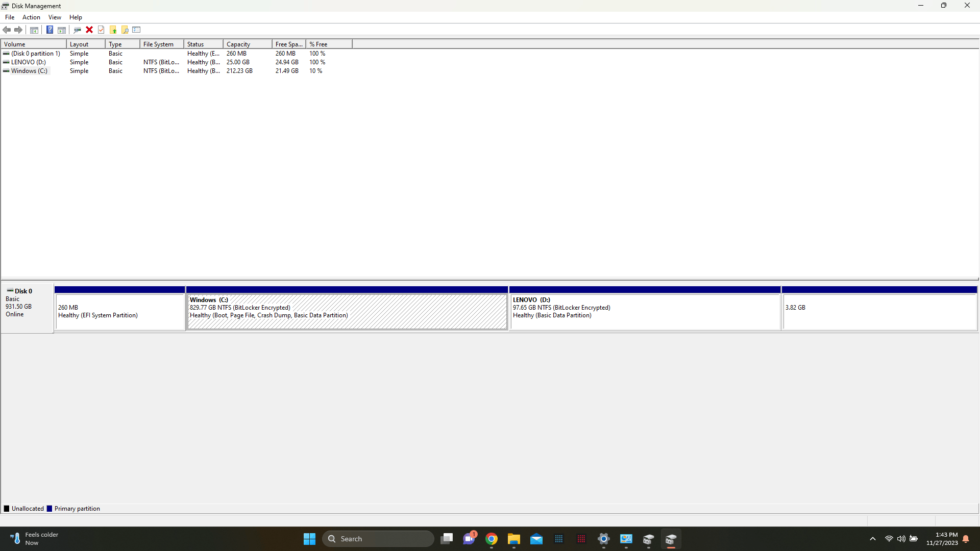Expand the system tray hidden icons chevron
The height and width of the screenshot is (551, 980).
873,539
